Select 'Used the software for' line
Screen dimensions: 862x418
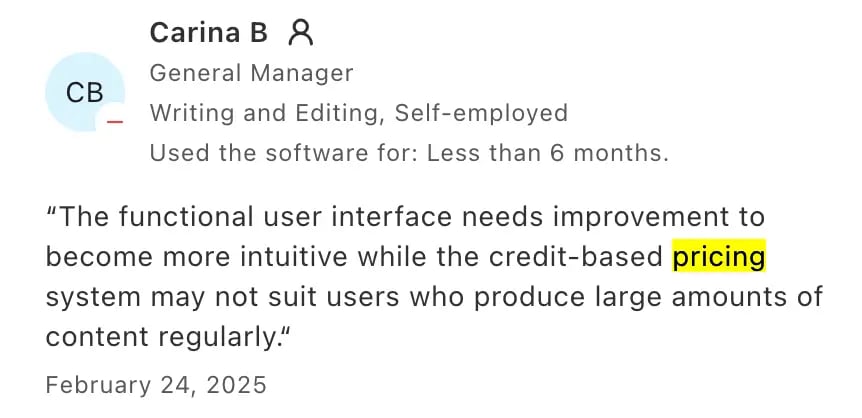pyautogui.click(x=409, y=153)
